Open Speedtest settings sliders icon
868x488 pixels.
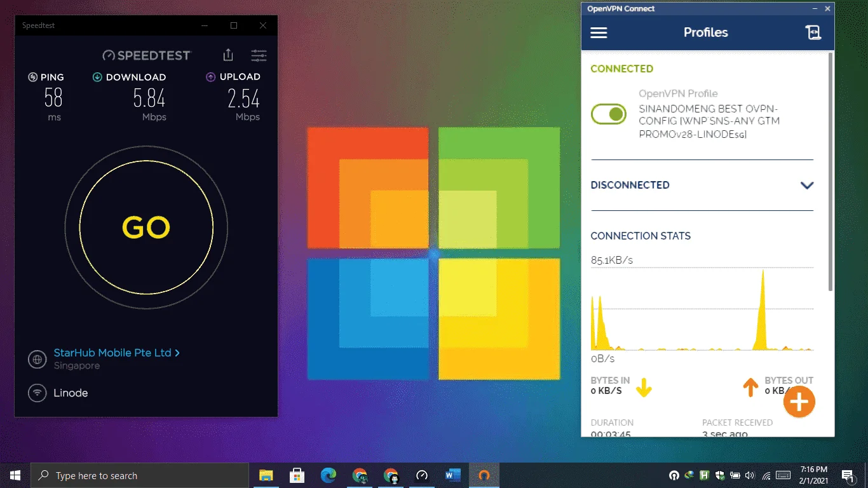(259, 55)
